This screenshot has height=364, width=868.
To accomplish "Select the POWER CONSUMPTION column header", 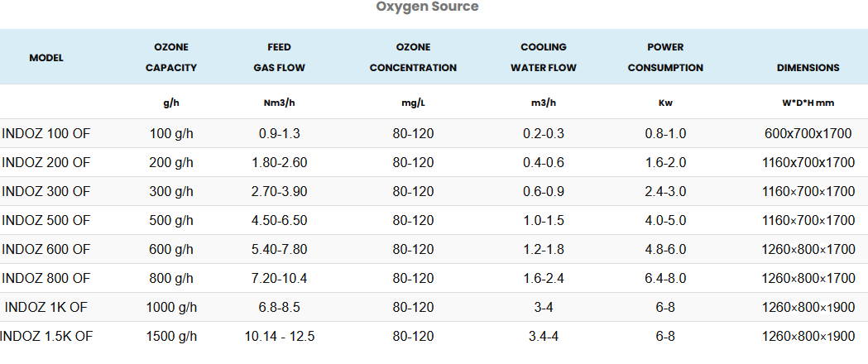I will coord(665,58).
